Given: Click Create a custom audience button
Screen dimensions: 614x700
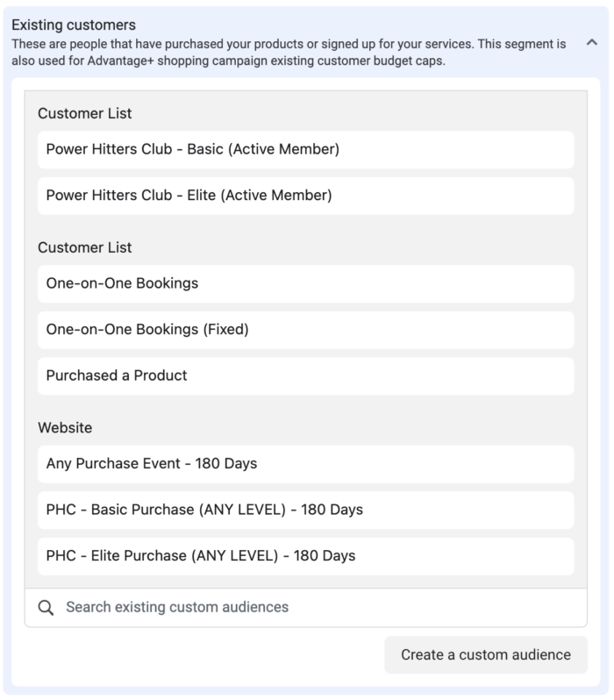Looking at the screenshot, I should coord(486,655).
